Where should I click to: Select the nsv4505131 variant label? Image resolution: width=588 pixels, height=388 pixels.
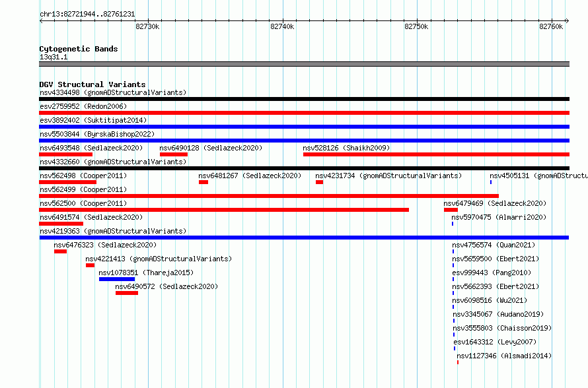[x=538, y=176]
